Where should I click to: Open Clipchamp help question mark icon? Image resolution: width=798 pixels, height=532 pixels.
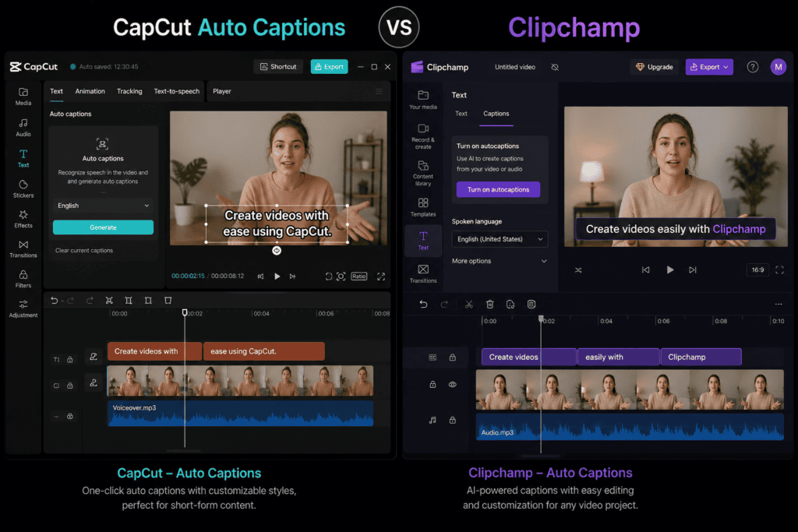click(752, 67)
